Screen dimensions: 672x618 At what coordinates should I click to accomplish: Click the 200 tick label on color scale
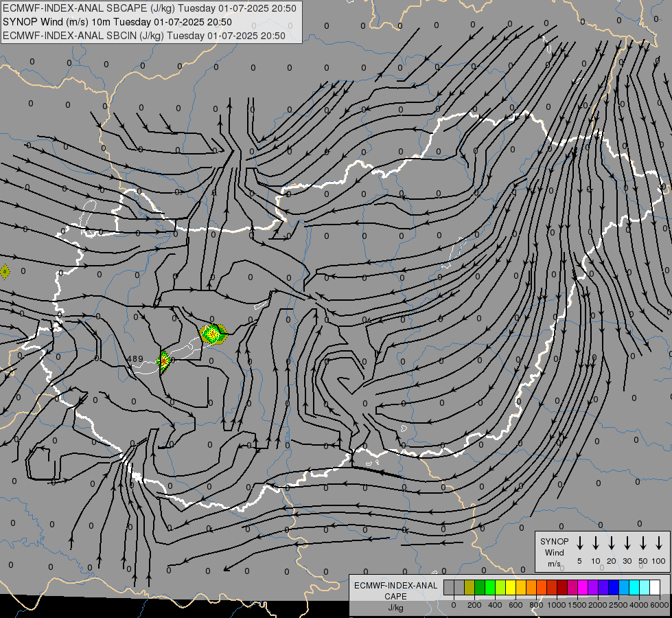click(474, 605)
